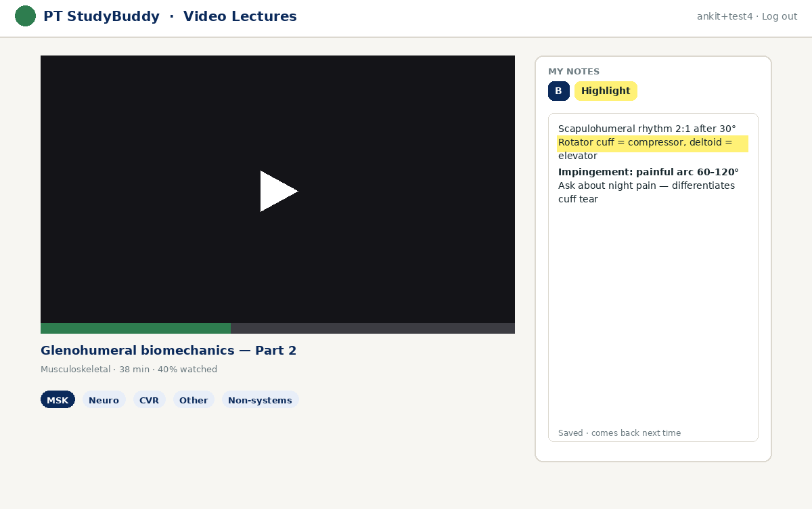Select the Neuro category tab
Screen dimensions: 812x509
(x=104, y=400)
